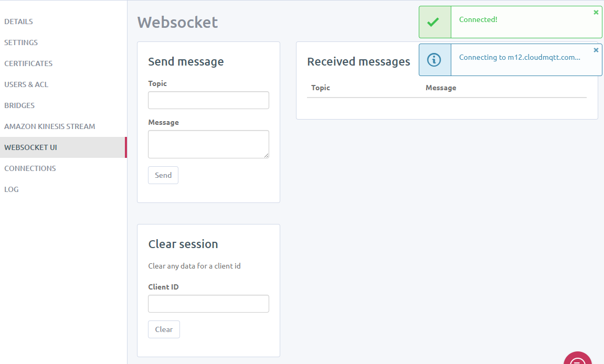The image size is (604, 364).
Task: Click the Topic input field
Action: coord(208,100)
